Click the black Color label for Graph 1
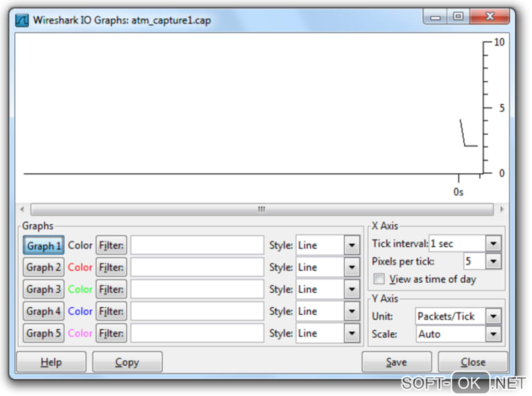Image resolution: width=532 pixels, height=396 pixels. pos(80,245)
